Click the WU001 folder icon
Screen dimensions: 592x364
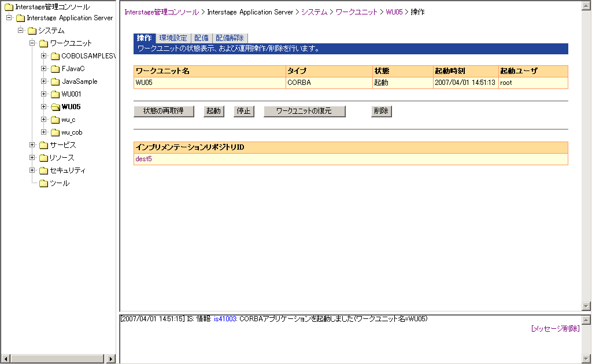pyautogui.click(x=55, y=94)
